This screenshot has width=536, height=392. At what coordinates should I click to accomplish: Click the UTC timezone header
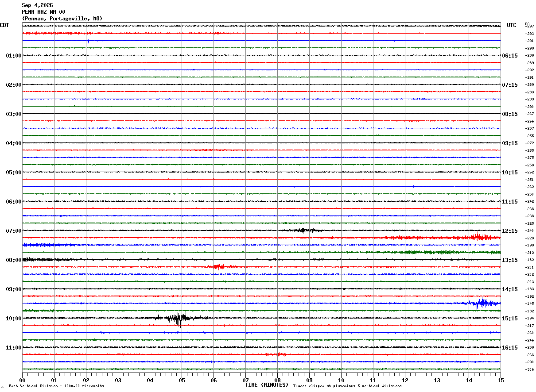[512, 25]
